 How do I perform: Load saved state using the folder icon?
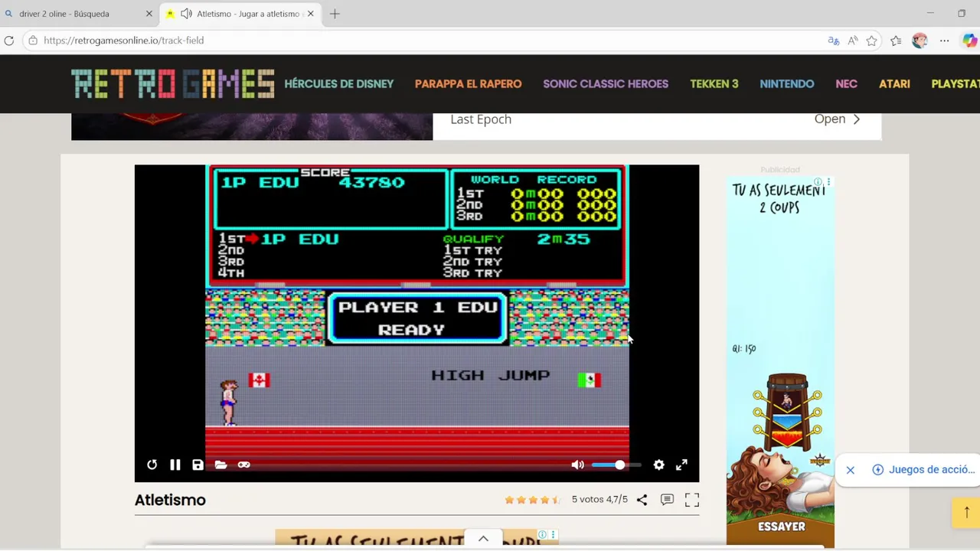(220, 465)
